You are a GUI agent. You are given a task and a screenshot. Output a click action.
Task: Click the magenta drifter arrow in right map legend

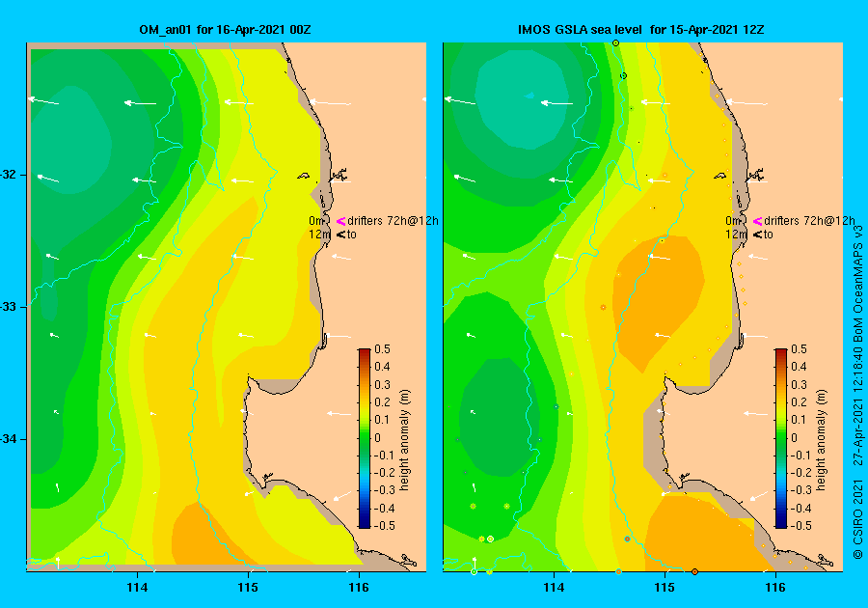coord(758,222)
